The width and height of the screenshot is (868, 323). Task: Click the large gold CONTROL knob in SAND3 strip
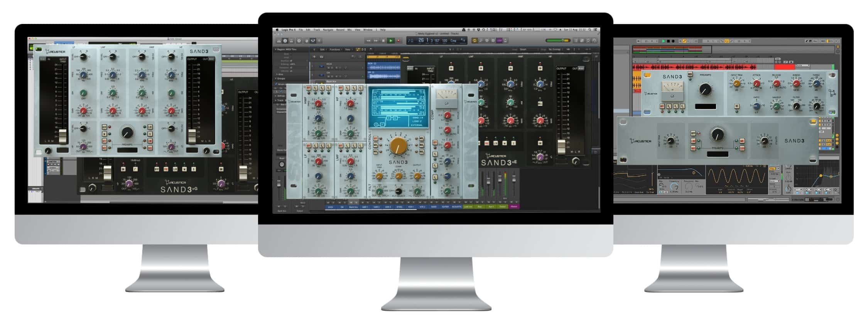(398, 146)
